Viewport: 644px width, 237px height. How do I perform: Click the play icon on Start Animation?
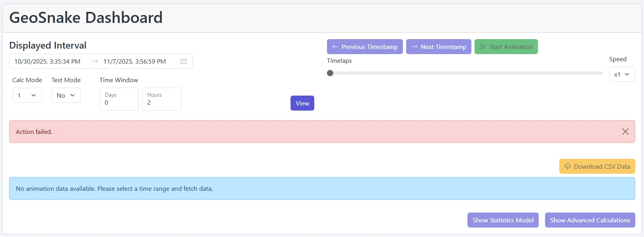point(483,47)
